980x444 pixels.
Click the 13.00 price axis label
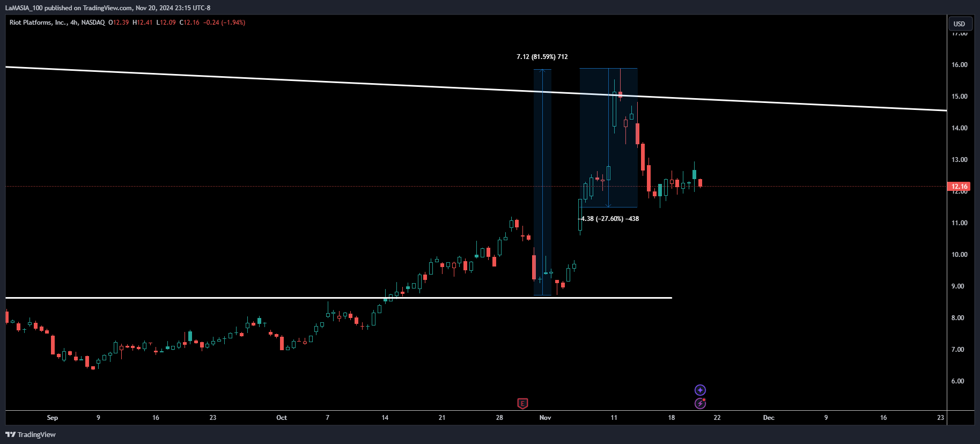[959, 160]
